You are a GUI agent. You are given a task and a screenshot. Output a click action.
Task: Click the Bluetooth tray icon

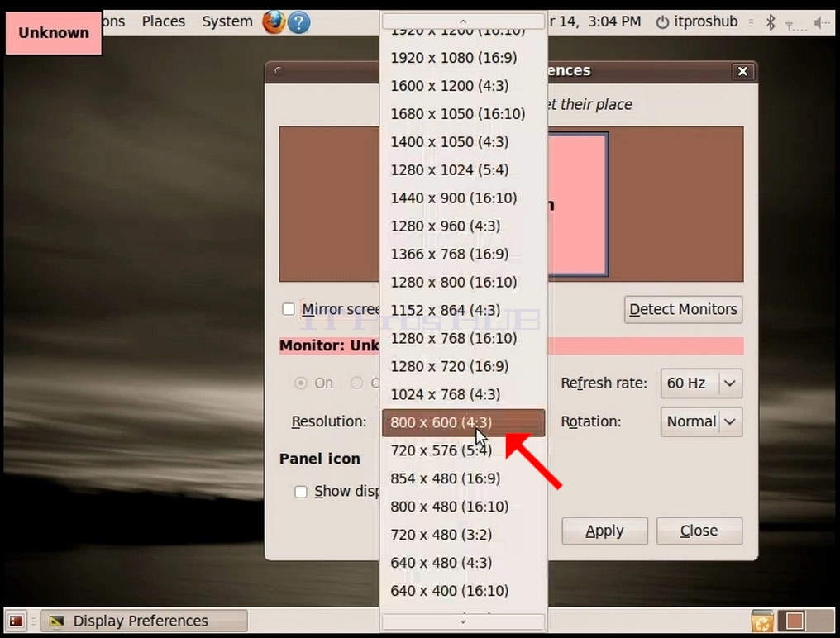pyautogui.click(x=771, y=22)
